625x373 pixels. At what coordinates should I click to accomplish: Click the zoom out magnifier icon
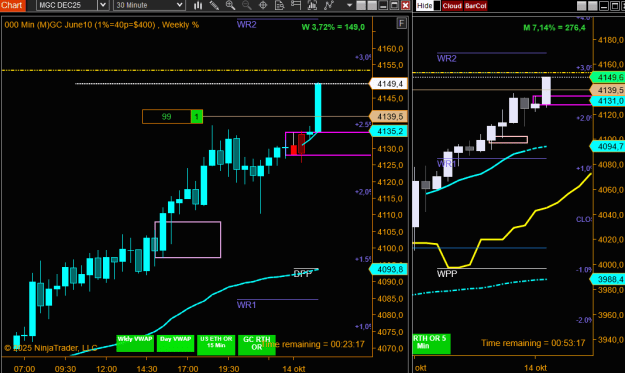pos(247,5)
